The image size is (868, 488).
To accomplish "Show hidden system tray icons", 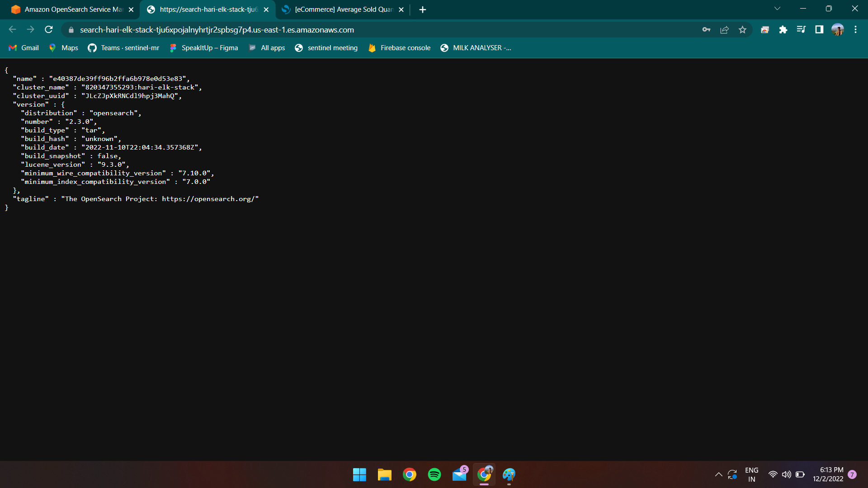I will pyautogui.click(x=718, y=474).
